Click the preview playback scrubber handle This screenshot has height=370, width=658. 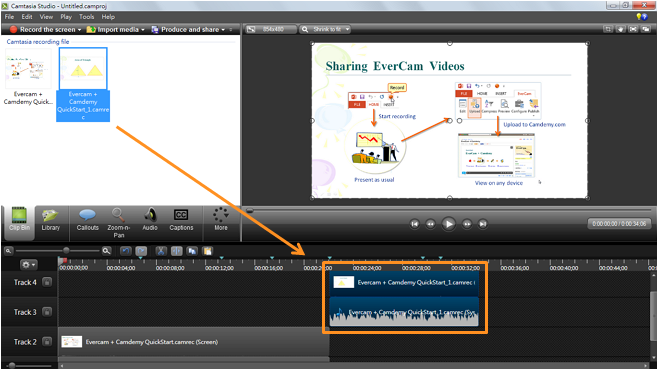click(x=250, y=211)
